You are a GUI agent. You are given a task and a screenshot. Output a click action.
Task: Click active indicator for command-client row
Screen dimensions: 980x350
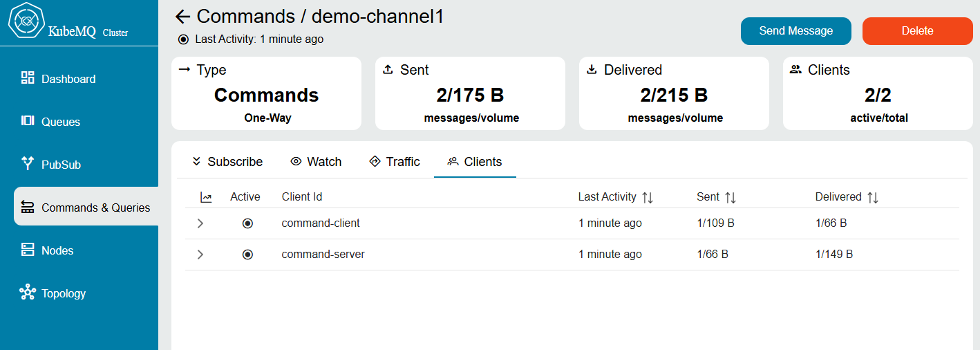(247, 223)
